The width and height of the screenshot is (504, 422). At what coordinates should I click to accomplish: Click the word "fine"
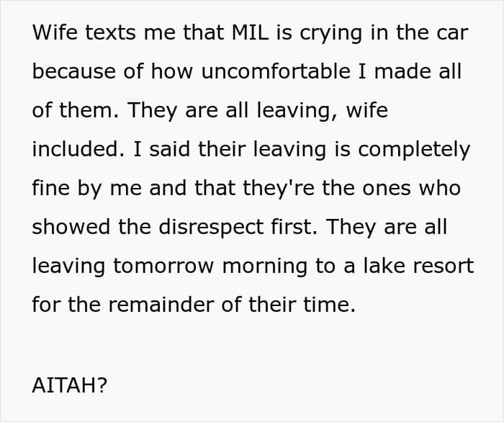pos(51,188)
